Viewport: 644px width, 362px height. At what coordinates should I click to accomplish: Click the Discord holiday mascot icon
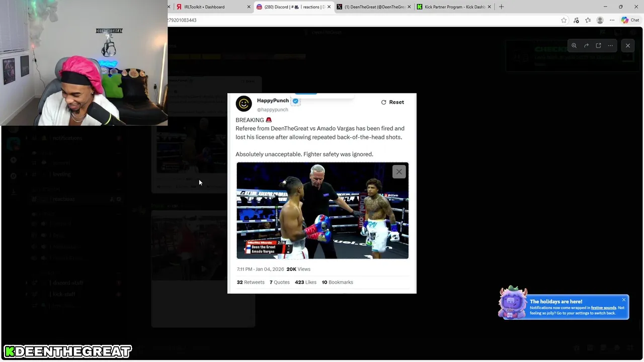point(512,303)
